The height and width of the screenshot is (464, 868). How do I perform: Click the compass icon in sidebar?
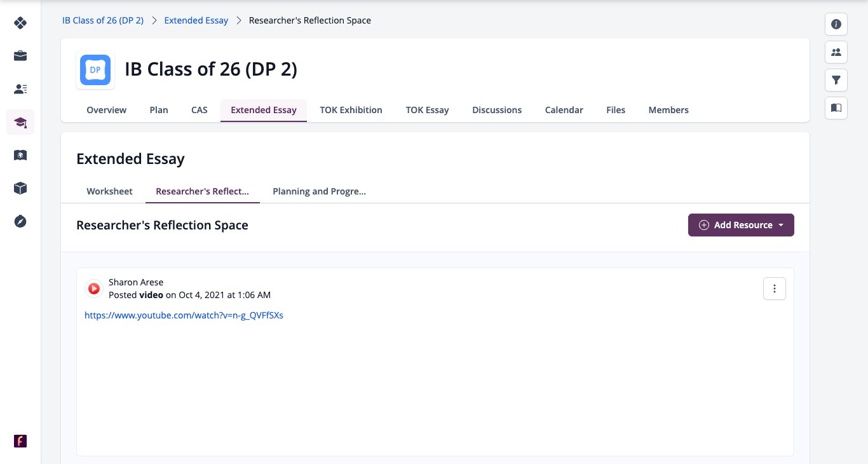click(20, 221)
